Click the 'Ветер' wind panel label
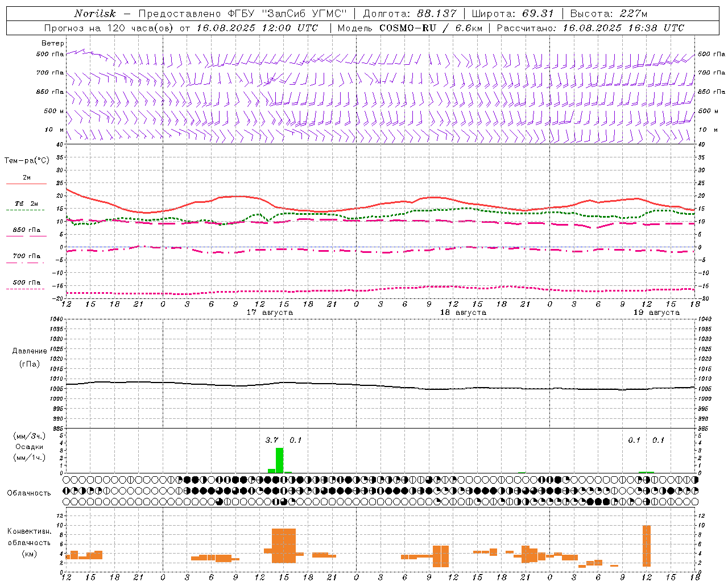Screen dimensions: 728x582 (53, 43)
